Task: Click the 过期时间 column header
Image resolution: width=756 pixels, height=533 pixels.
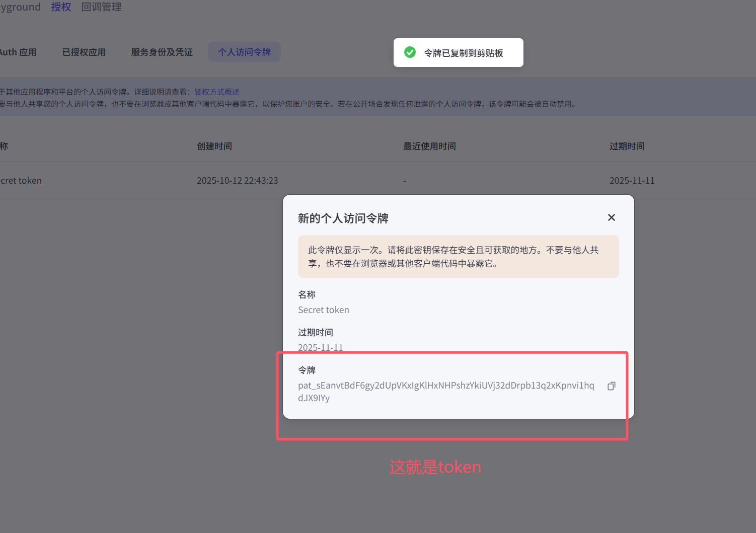Action: point(627,146)
